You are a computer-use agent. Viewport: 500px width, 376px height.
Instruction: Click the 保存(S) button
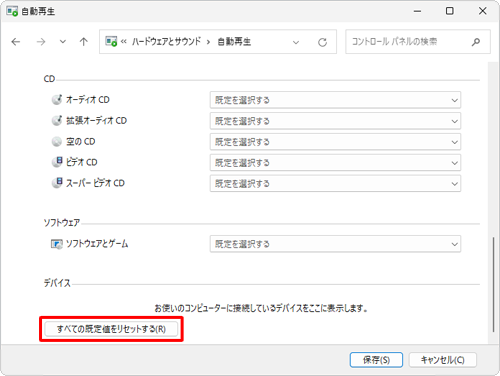click(376, 360)
